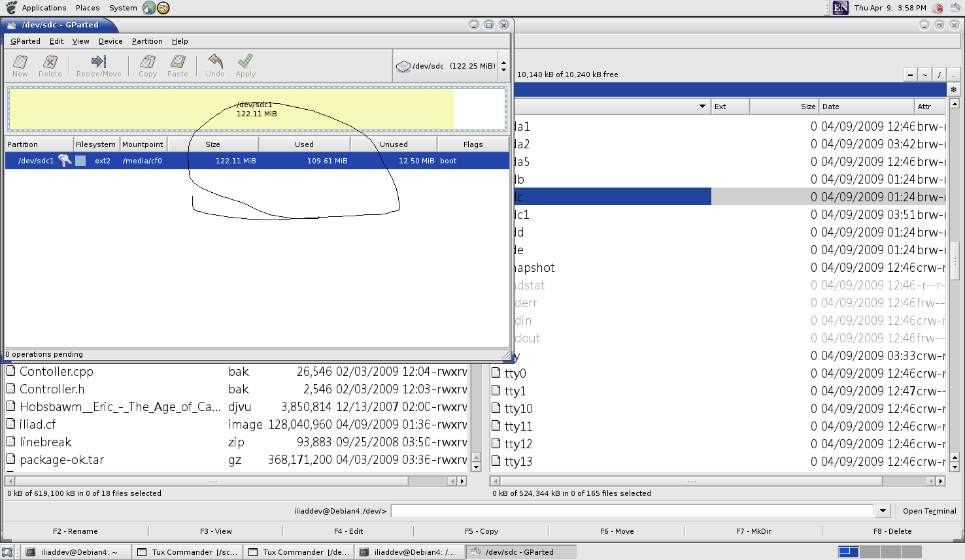Click the '/' root directory button
Screen dimensions: 965x560
[x=940, y=74]
